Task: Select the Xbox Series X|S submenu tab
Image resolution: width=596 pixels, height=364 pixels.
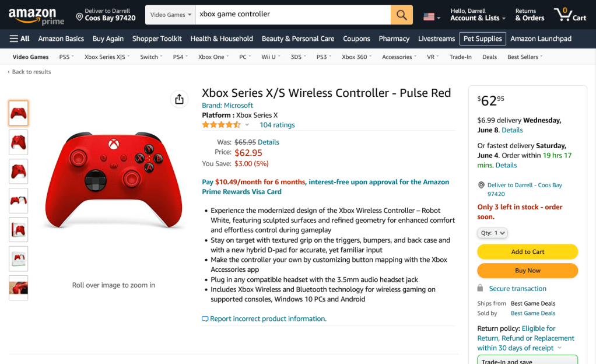Action: coord(107,57)
